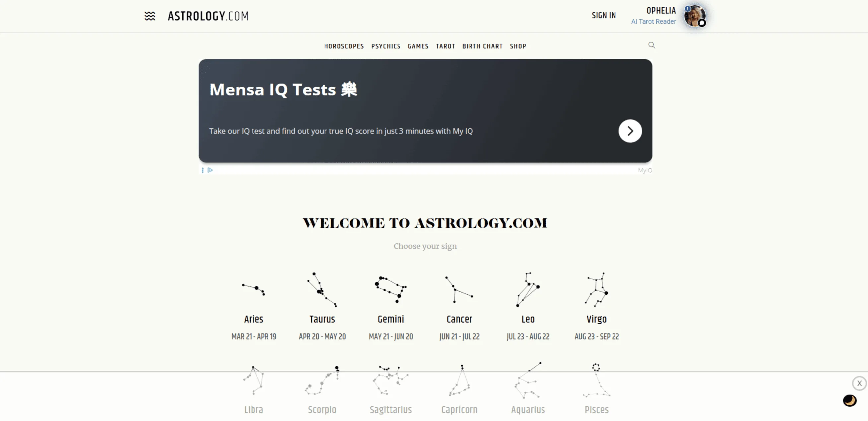The height and width of the screenshot is (421, 868).
Task: Click the Leo sign name
Action: 528,319
